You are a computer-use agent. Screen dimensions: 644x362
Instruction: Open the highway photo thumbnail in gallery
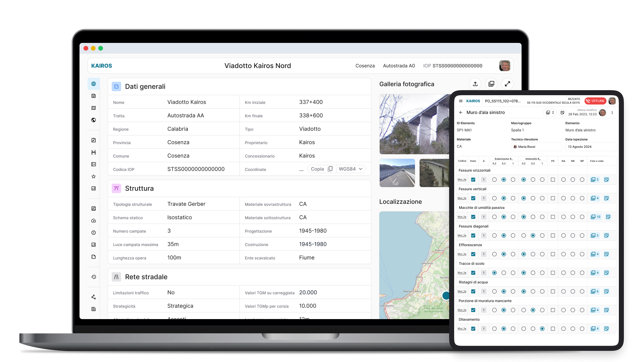click(x=397, y=173)
